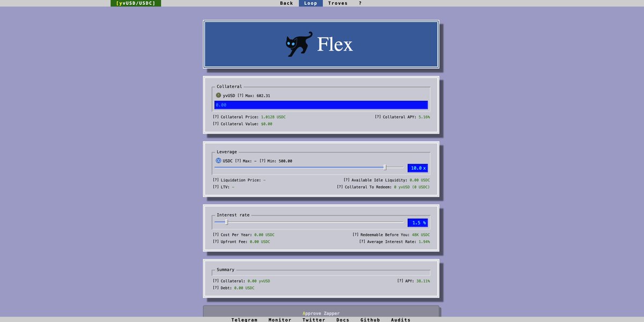Click the yvUSD collateral amount input field
Viewport: 644px width, 322px height.
321,105
